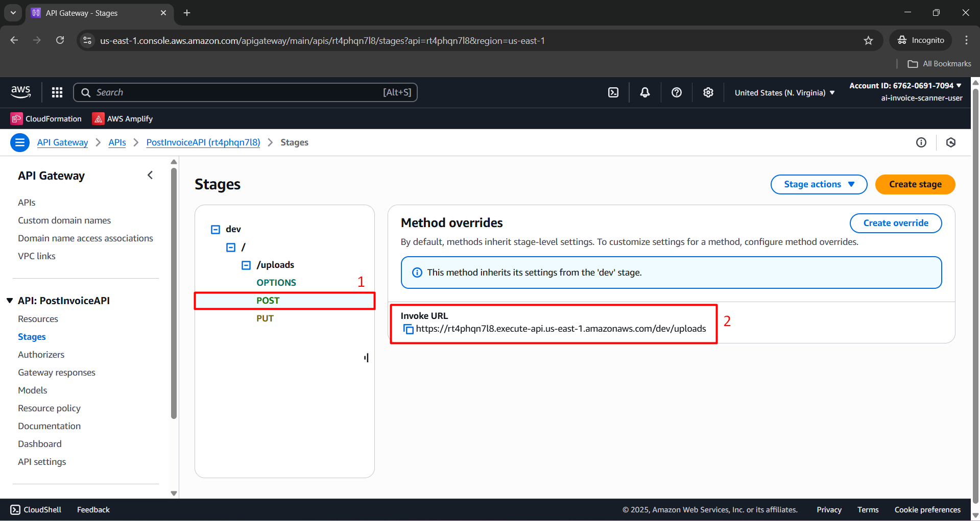Collapse the API: PostInvoiceAPI section
Viewport: 980px width, 521px height.
point(10,301)
